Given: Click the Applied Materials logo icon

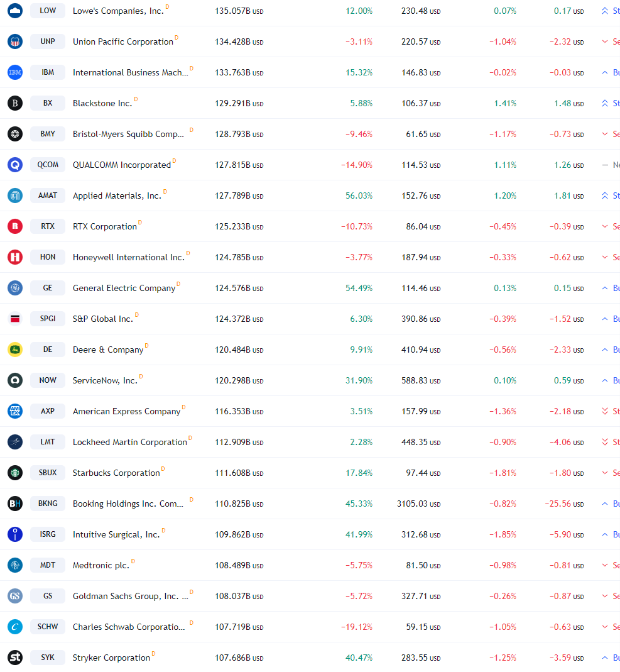Looking at the screenshot, I should point(15,196).
